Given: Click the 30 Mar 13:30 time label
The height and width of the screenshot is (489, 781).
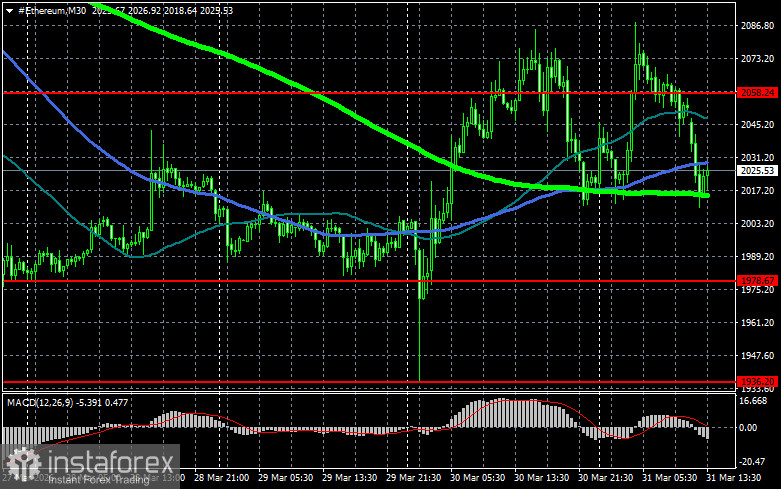Looking at the screenshot, I should coord(541,478).
